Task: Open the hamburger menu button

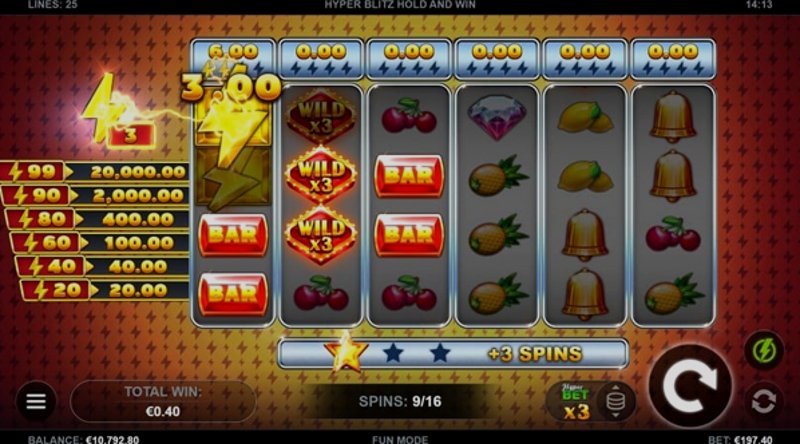Action: click(36, 402)
